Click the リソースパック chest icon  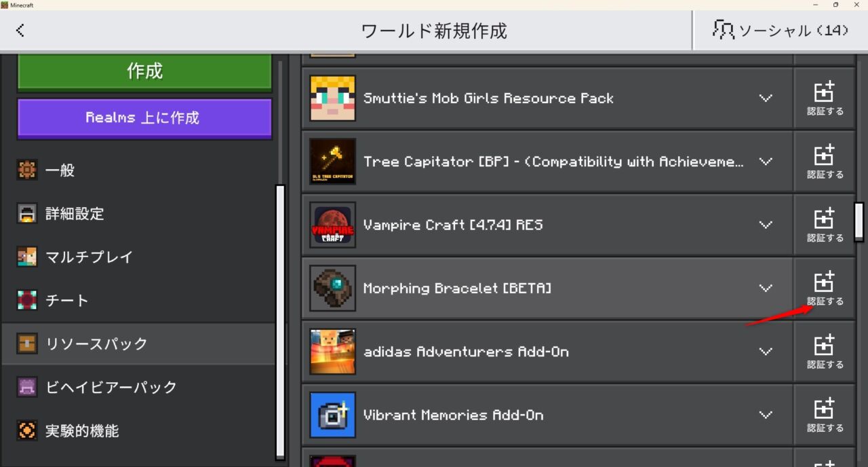27,344
